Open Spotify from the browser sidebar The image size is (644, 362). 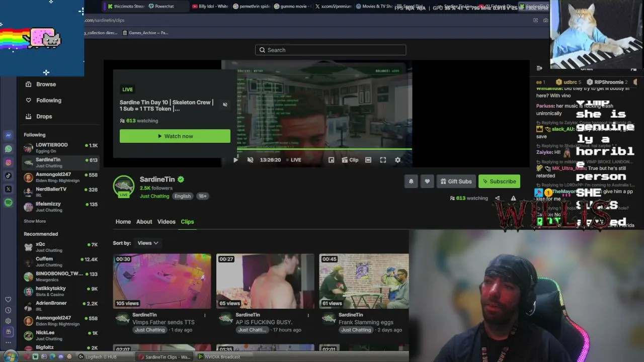coord(9,203)
